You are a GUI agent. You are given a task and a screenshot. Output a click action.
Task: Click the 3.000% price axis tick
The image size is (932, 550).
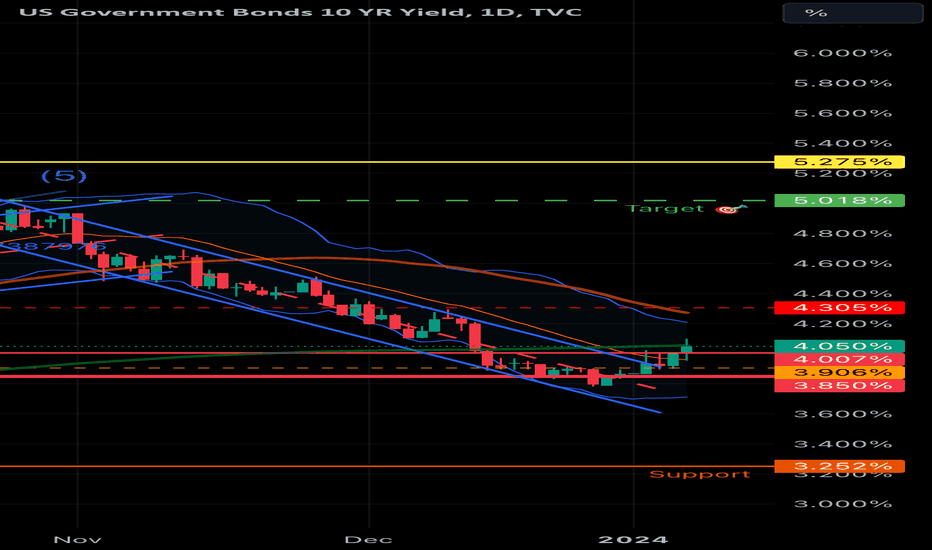tap(843, 504)
